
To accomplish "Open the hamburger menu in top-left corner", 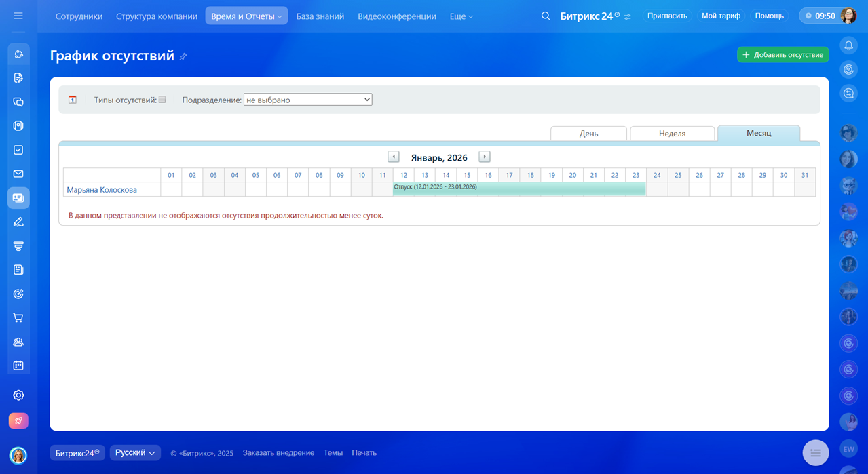I will tap(18, 16).
